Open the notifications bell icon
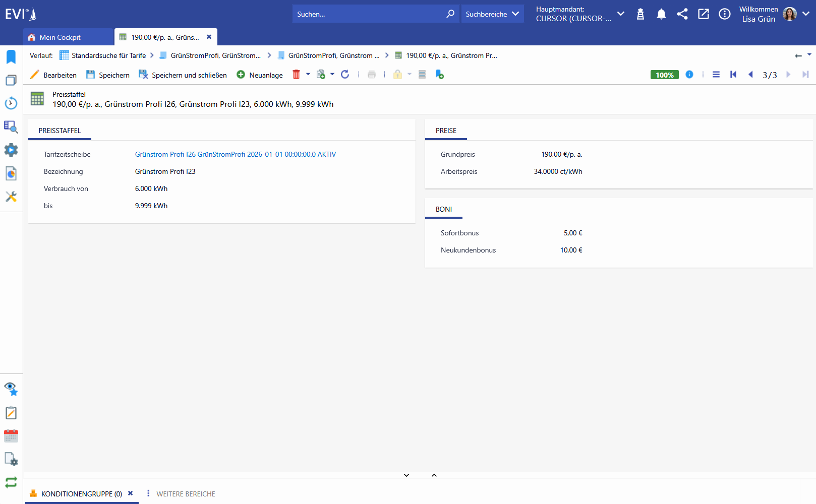 click(661, 14)
